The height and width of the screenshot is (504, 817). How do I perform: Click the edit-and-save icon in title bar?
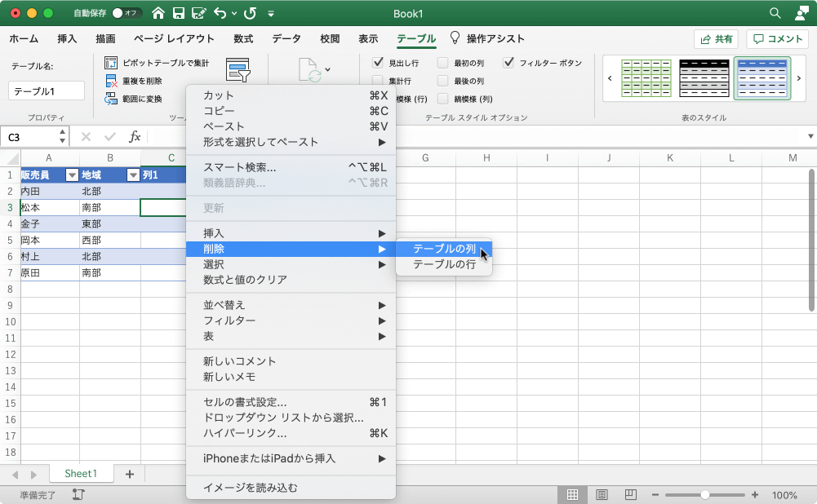click(x=199, y=13)
